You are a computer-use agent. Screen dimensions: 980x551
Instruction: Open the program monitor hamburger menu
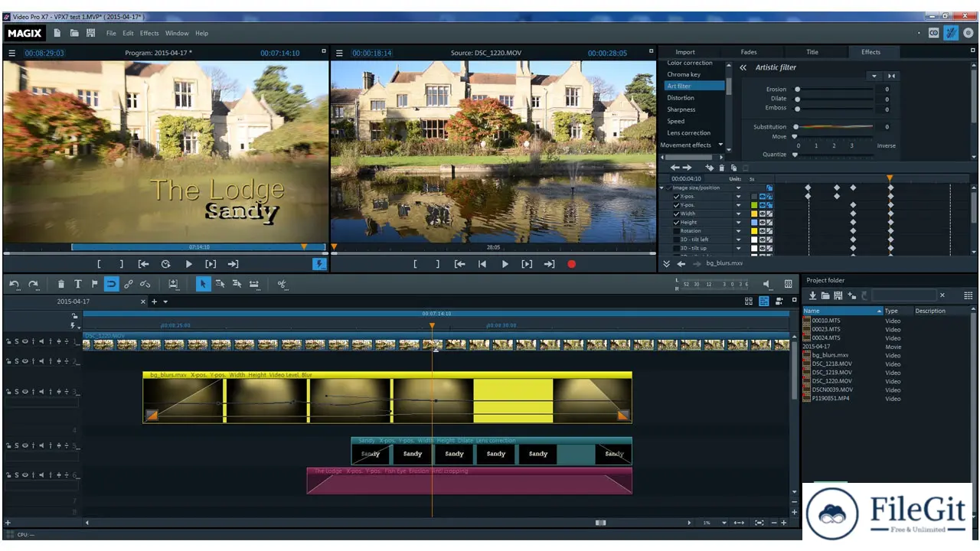tap(12, 53)
